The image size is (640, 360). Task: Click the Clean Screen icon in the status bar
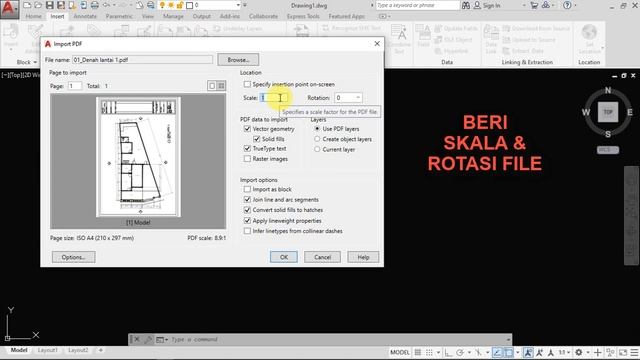click(622, 352)
